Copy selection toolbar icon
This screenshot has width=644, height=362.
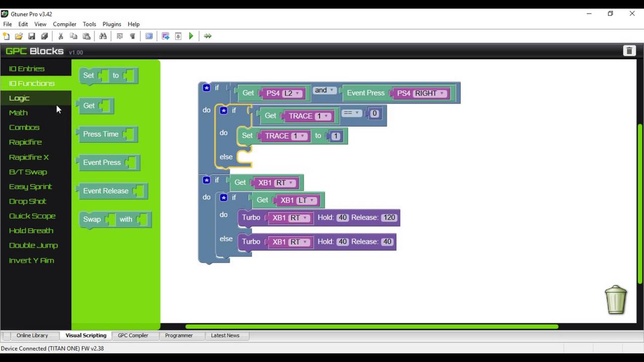(73, 36)
